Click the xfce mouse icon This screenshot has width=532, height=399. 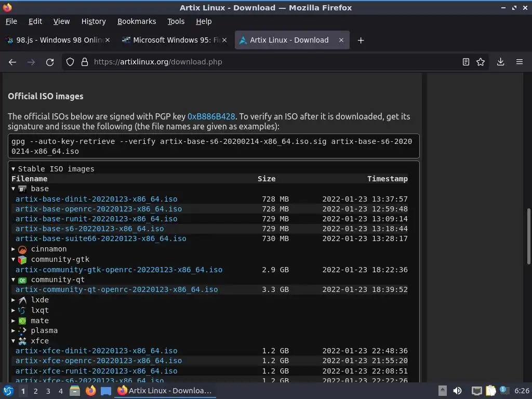[22, 341]
